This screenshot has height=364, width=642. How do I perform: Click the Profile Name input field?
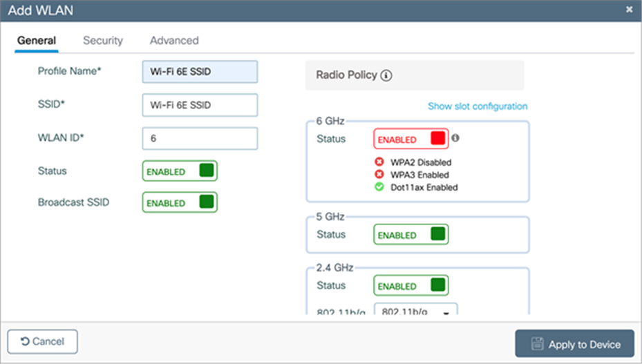[x=200, y=72]
